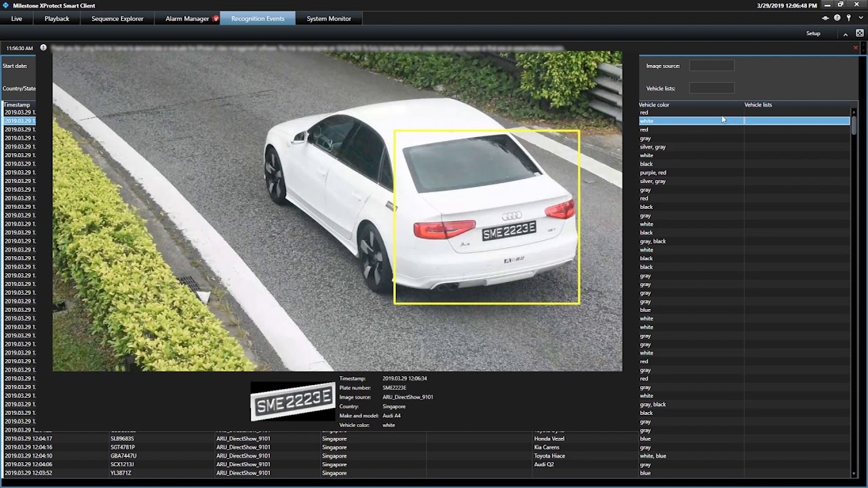
Task: Select the highlighted white vehicle color row
Action: tap(744, 121)
